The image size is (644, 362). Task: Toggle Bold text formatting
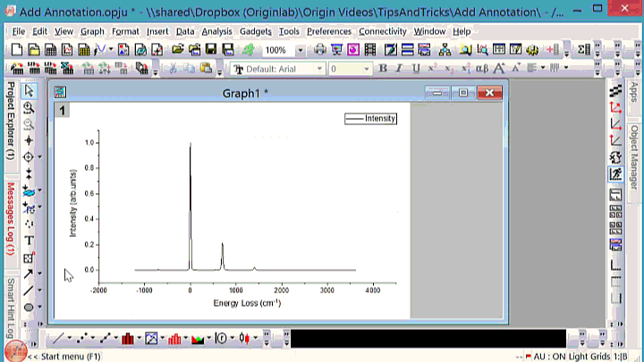[383, 69]
